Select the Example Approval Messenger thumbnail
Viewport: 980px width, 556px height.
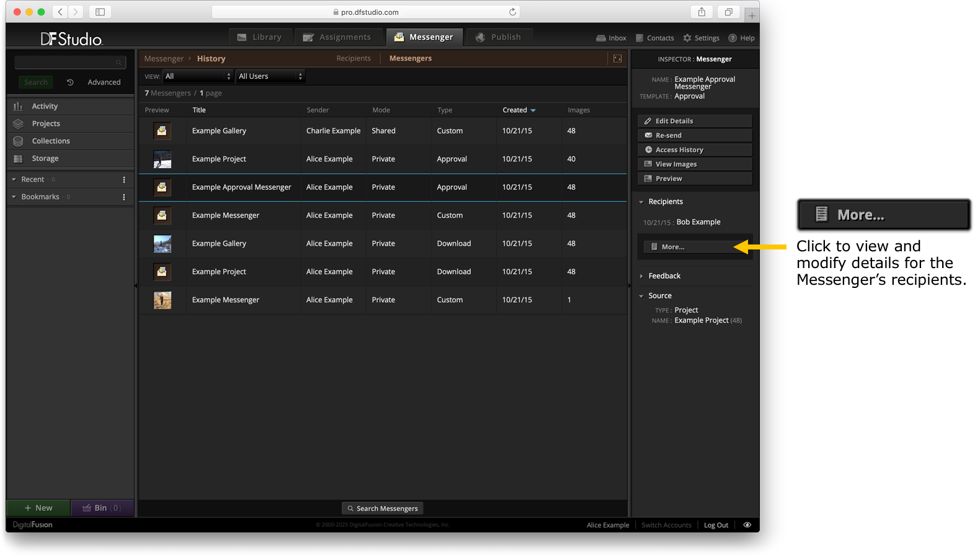pyautogui.click(x=162, y=187)
